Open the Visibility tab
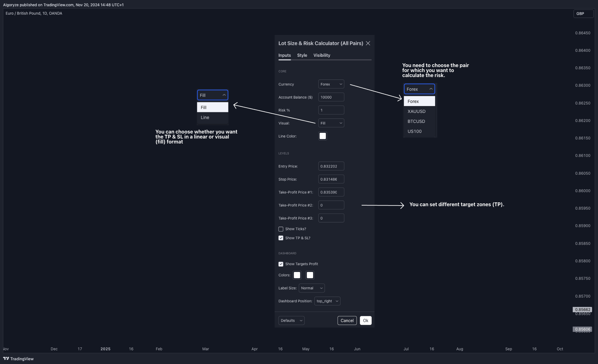Screen dimensions: 598x364 point(322,55)
